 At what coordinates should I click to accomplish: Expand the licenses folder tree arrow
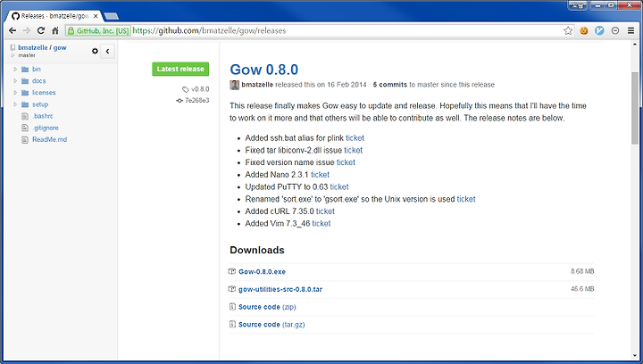point(15,93)
